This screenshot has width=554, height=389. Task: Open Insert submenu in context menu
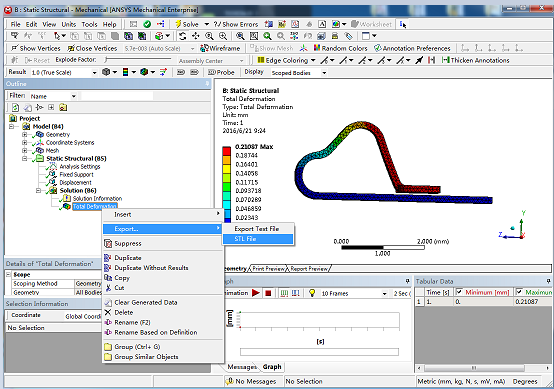point(163,214)
